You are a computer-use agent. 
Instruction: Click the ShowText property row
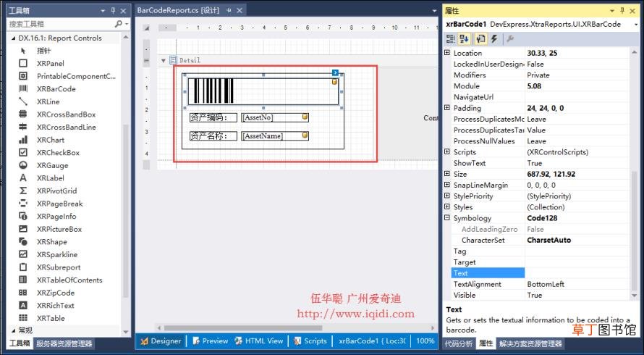click(x=540, y=163)
